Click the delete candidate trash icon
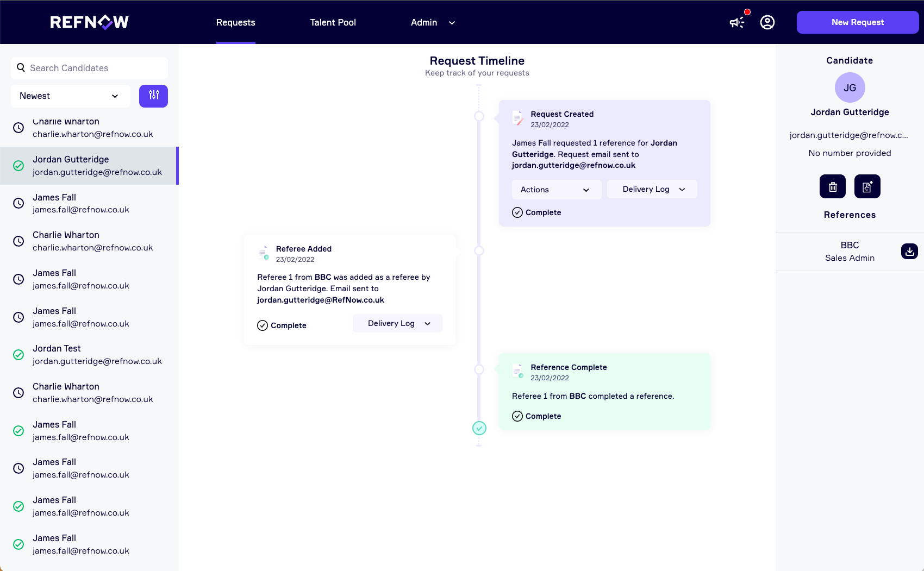This screenshot has height=571, width=924. click(x=832, y=186)
